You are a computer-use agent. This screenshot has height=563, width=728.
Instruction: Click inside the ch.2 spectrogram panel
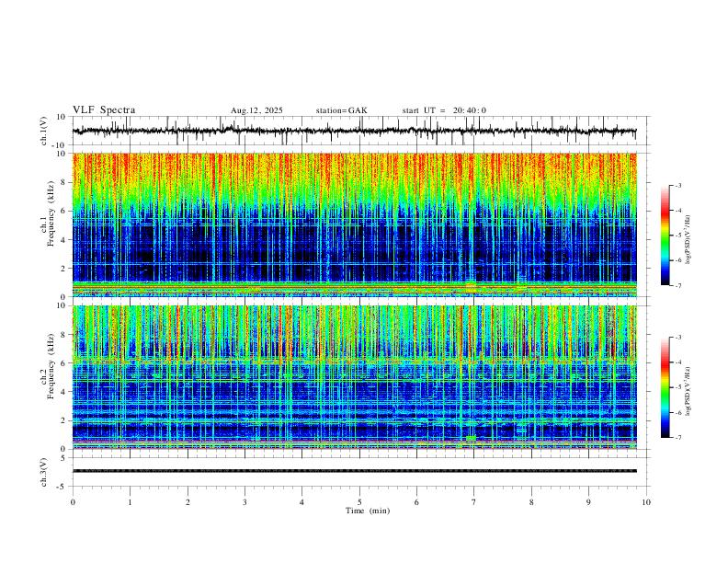click(354, 377)
